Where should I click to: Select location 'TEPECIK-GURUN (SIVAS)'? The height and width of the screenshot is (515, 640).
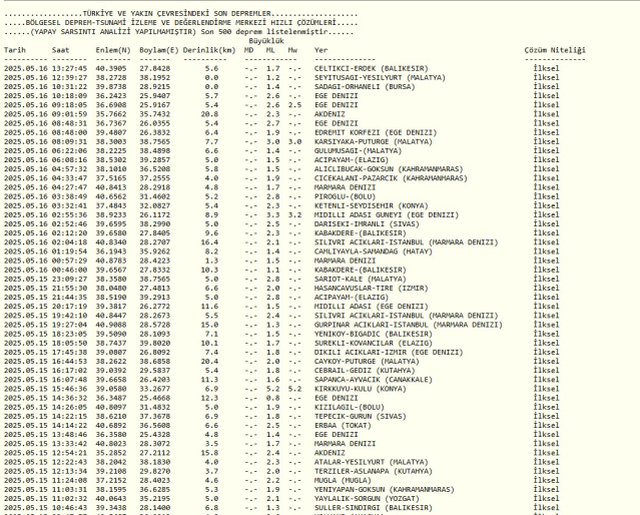point(360,416)
